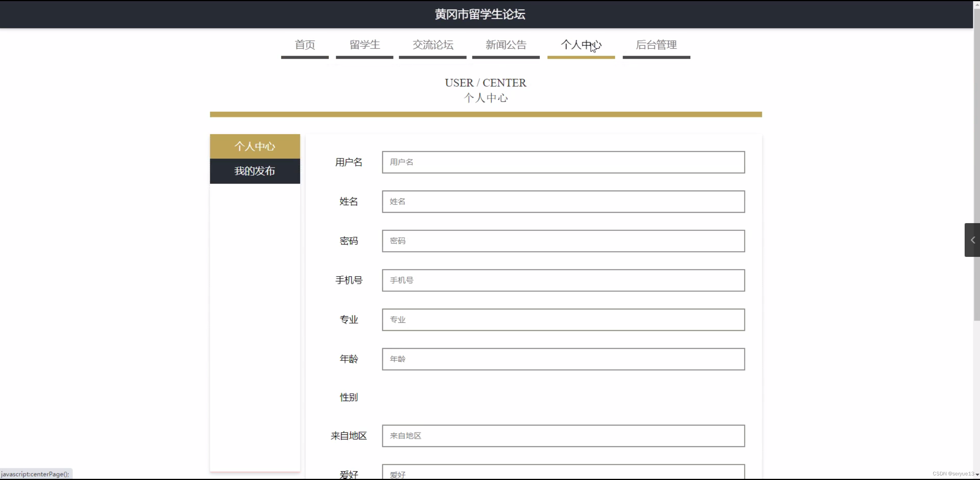Image resolution: width=980 pixels, height=480 pixels.
Task: Expand the side panel chevron arrow
Action: (x=972, y=240)
